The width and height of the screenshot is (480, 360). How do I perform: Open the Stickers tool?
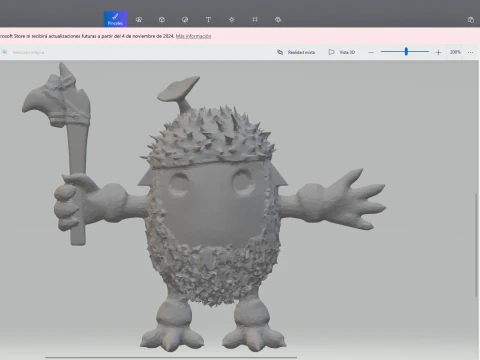click(185, 20)
